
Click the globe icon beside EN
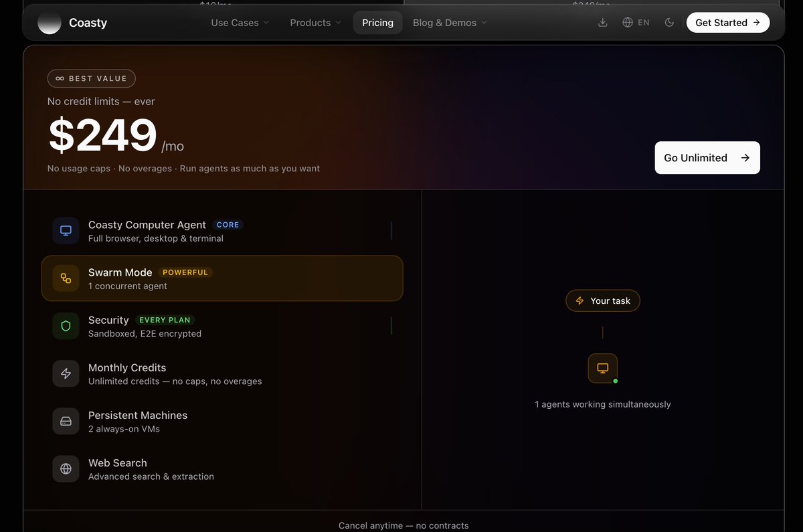coord(628,23)
